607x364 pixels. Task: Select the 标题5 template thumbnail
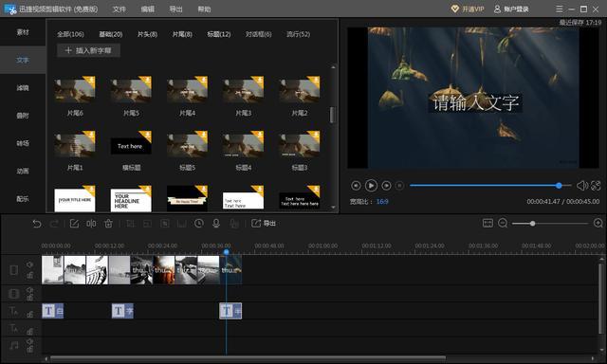pos(187,144)
